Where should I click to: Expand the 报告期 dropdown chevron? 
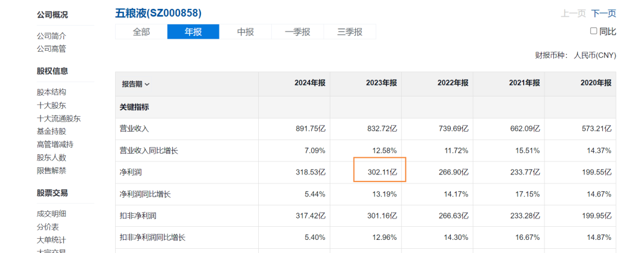pos(147,85)
